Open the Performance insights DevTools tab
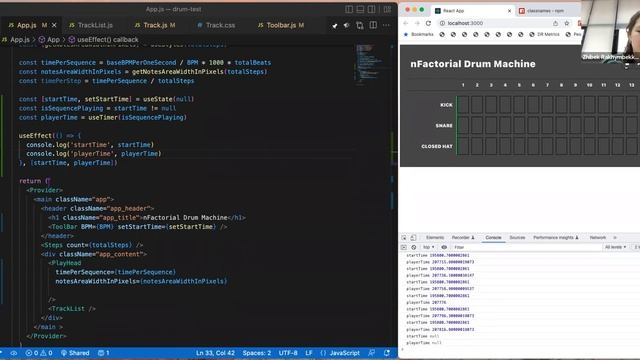The width and height of the screenshot is (640, 360). pos(556,238)
